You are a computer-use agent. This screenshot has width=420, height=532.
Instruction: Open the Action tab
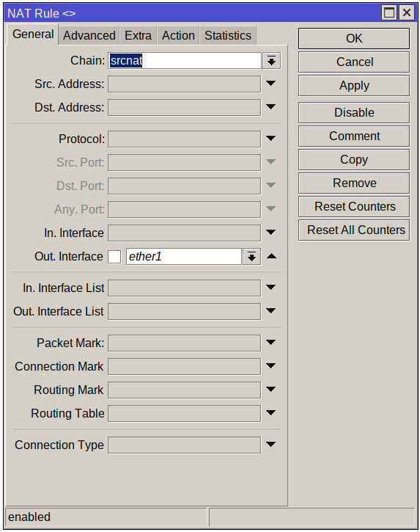coord(178,36)
